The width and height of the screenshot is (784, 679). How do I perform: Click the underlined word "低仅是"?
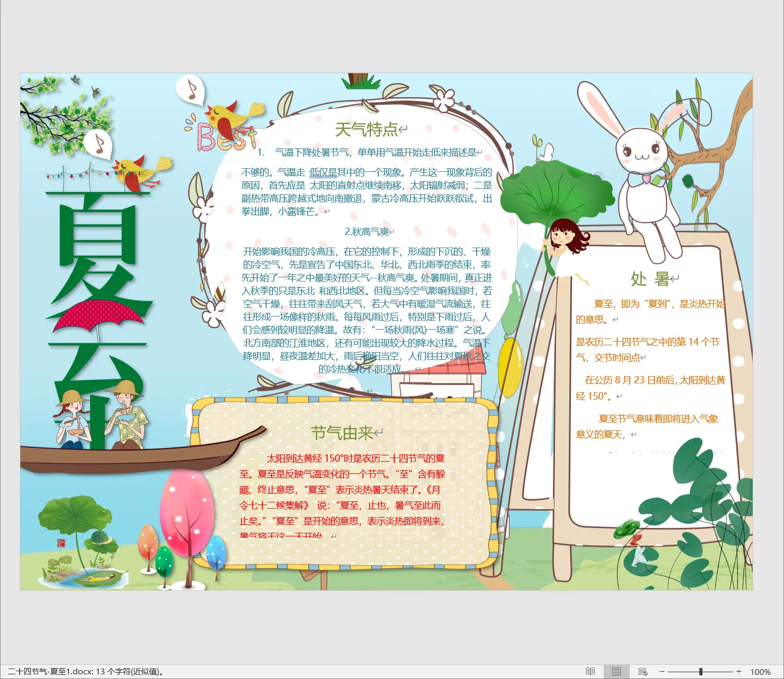tap(323, 172)
